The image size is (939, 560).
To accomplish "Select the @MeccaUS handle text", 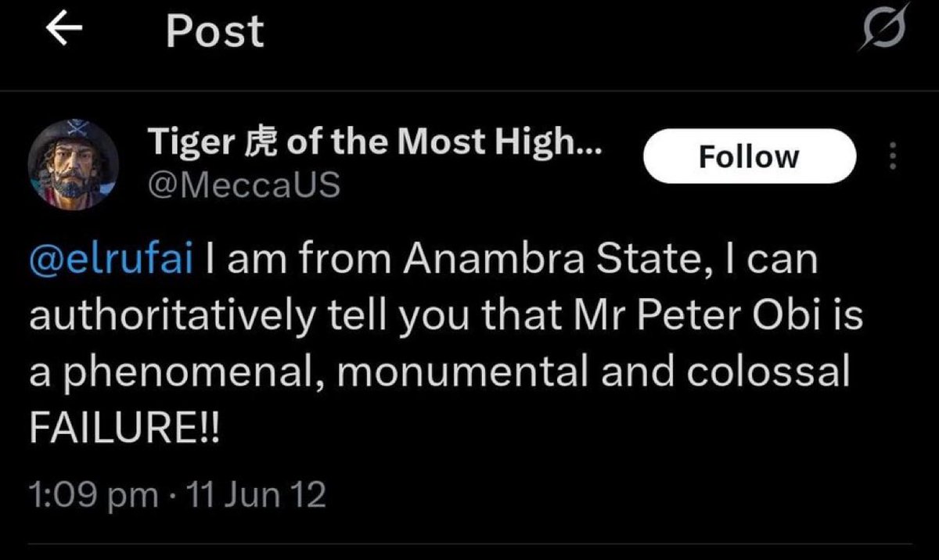I will 243,185.
